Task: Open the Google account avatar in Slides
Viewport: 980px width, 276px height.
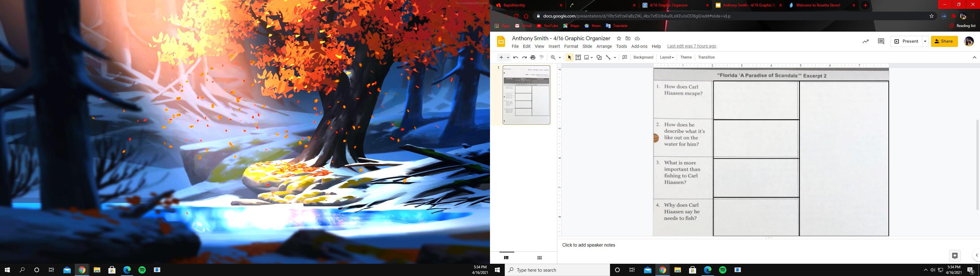Action: pyautogui.click(x=969, y=41)
